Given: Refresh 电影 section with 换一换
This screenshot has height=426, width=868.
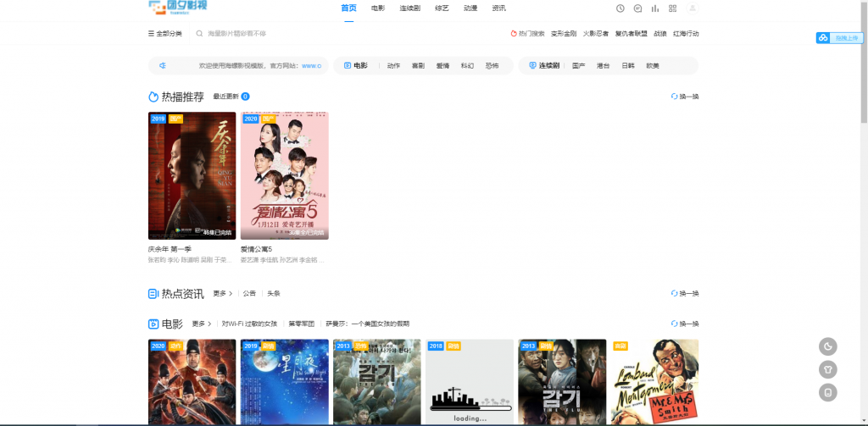Looking at the screenshot, I should coord(685,324).
